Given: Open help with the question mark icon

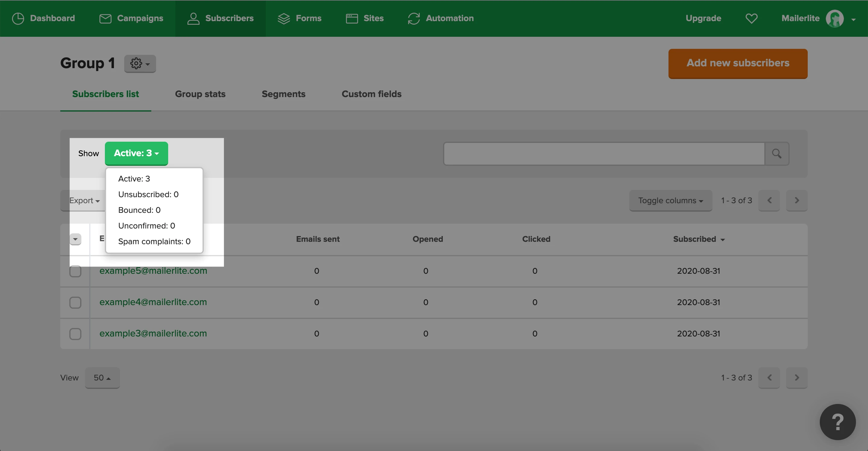Looking at the screenshot, I should click(x=837, y=422).
